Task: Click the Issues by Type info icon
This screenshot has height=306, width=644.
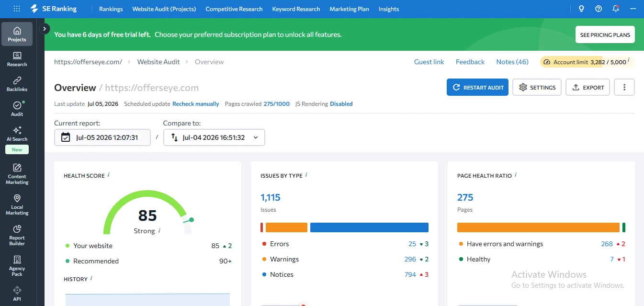Action: [x=306, y=175]
